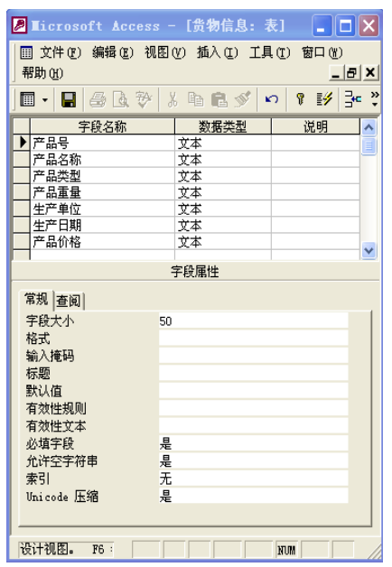Click the 必填字段 value 是
Viewport: 392px width, 567px height.
pos(254,443)
